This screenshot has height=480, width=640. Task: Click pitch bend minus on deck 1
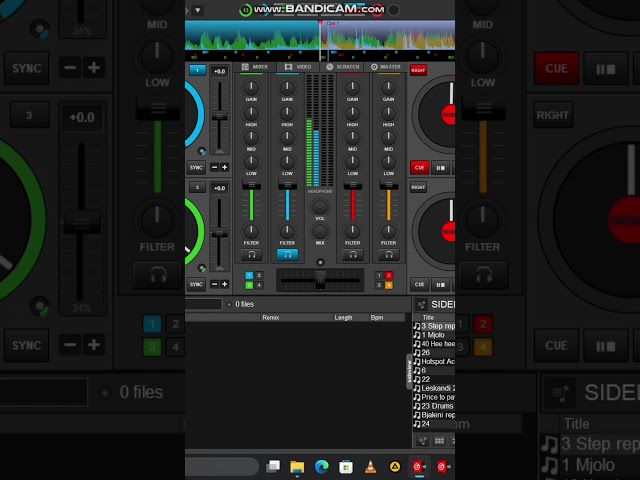pos(214,167)
